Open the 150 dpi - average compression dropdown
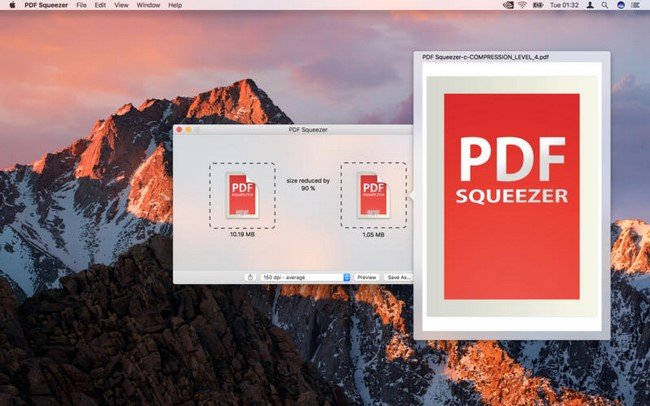Viewport: 650px width, 406px height. point(305,277)
